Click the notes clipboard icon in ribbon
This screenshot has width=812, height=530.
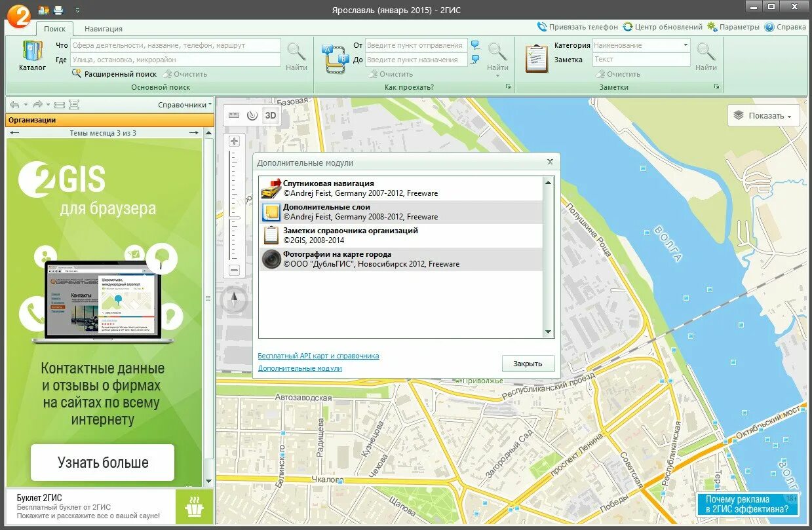[x=537, y=58]
